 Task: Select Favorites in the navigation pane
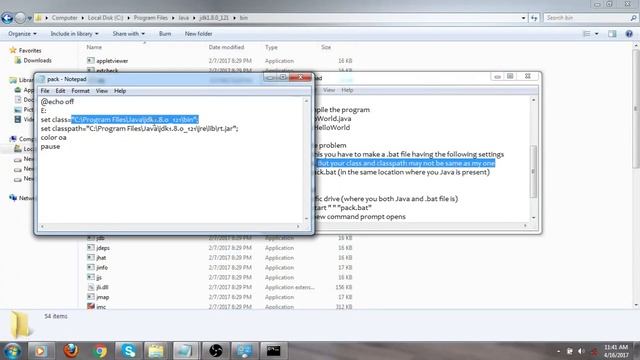tap(30, 51)
